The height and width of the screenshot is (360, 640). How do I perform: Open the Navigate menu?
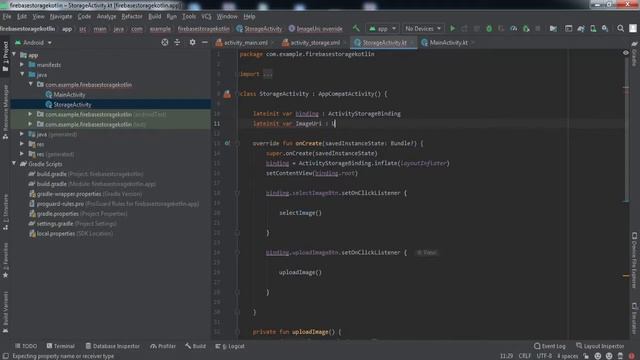(61, 16)
